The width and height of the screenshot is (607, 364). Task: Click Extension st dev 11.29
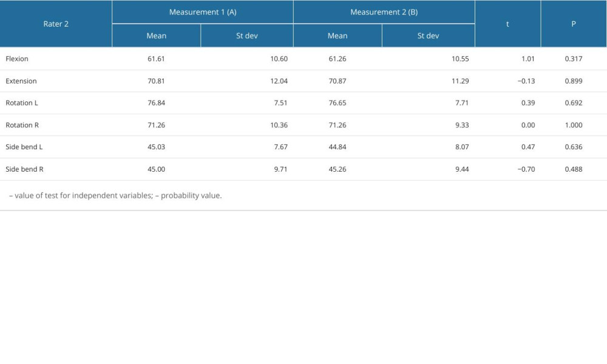460,81
